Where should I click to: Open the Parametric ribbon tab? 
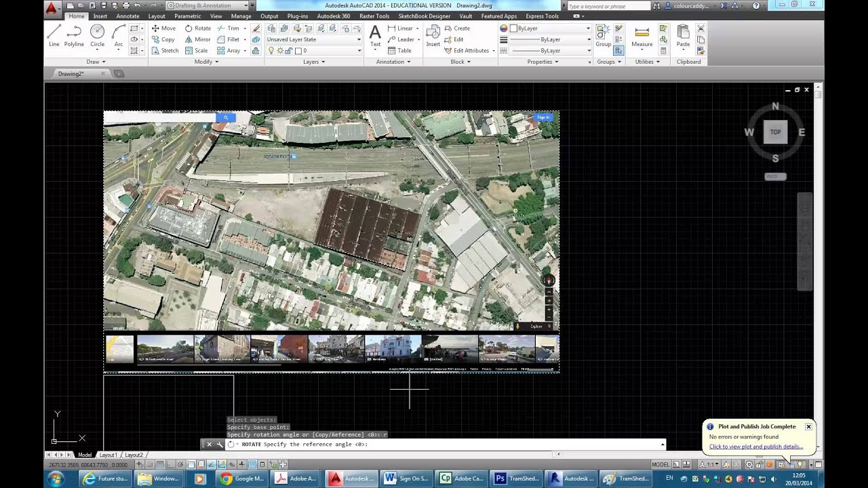[x=188, y=16]
